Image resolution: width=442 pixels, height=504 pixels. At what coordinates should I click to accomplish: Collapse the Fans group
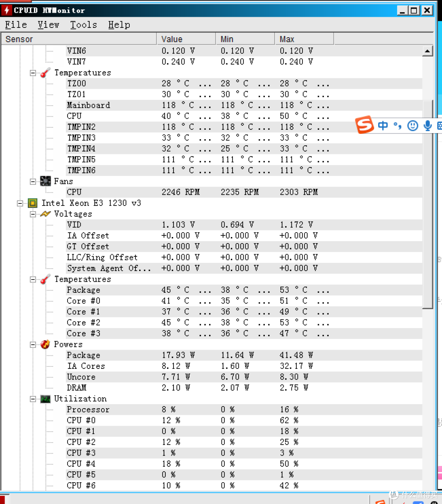33,181
